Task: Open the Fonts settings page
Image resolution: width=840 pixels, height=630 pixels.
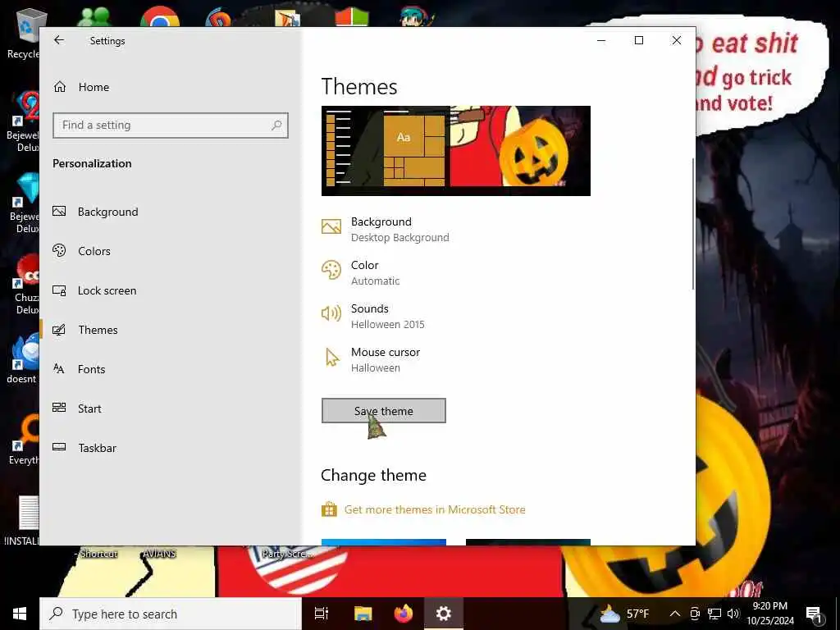Action: [79, 369]
